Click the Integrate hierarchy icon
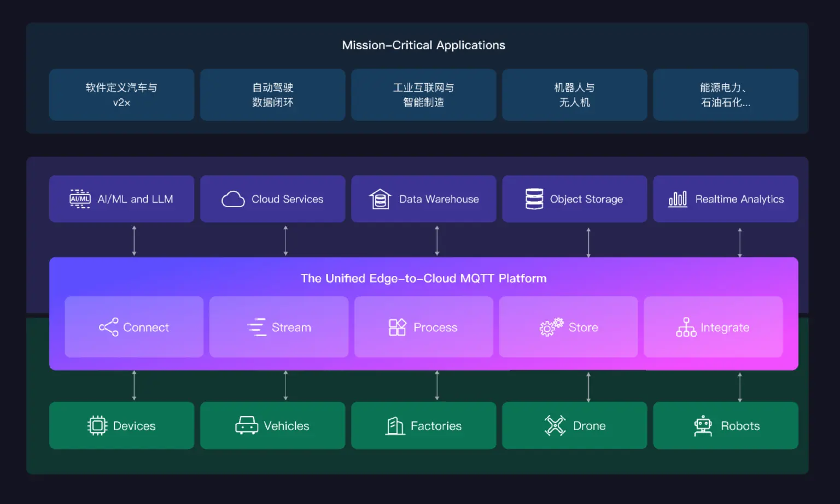 point(686,327)
